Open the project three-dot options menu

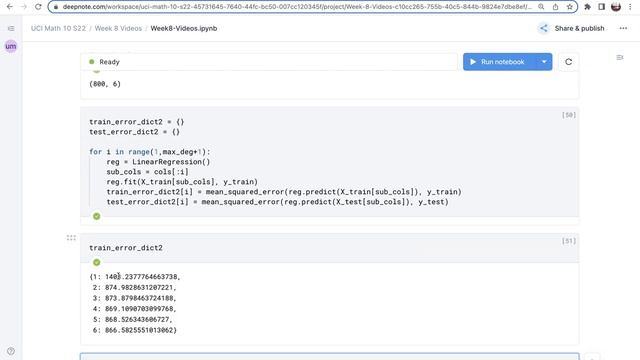tap(623, 29)
